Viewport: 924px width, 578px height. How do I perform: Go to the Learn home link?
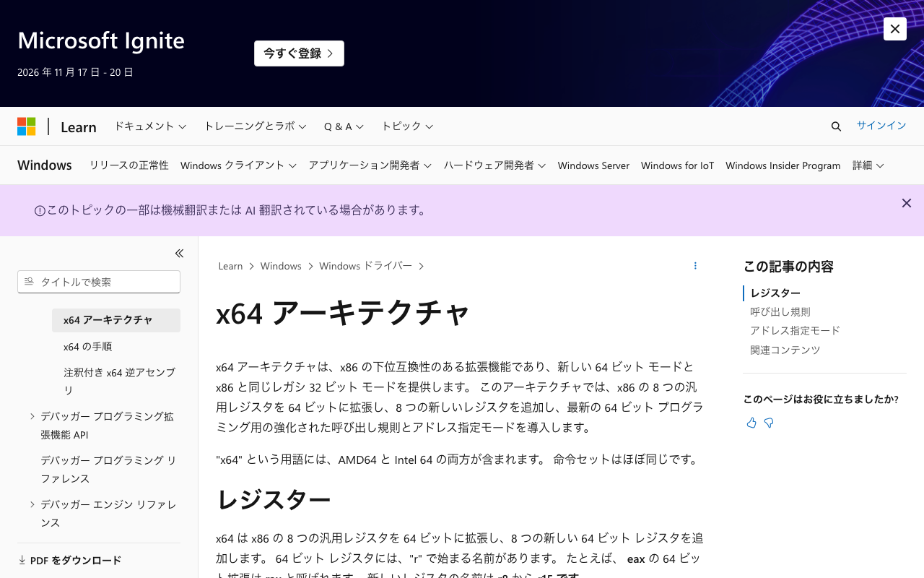tap(79, 127)
